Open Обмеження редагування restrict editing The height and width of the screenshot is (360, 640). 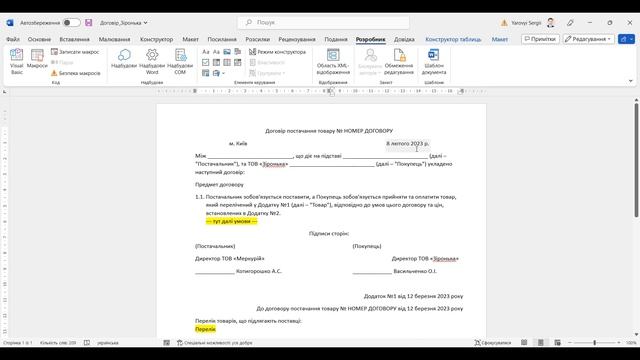tap(399, 61)
